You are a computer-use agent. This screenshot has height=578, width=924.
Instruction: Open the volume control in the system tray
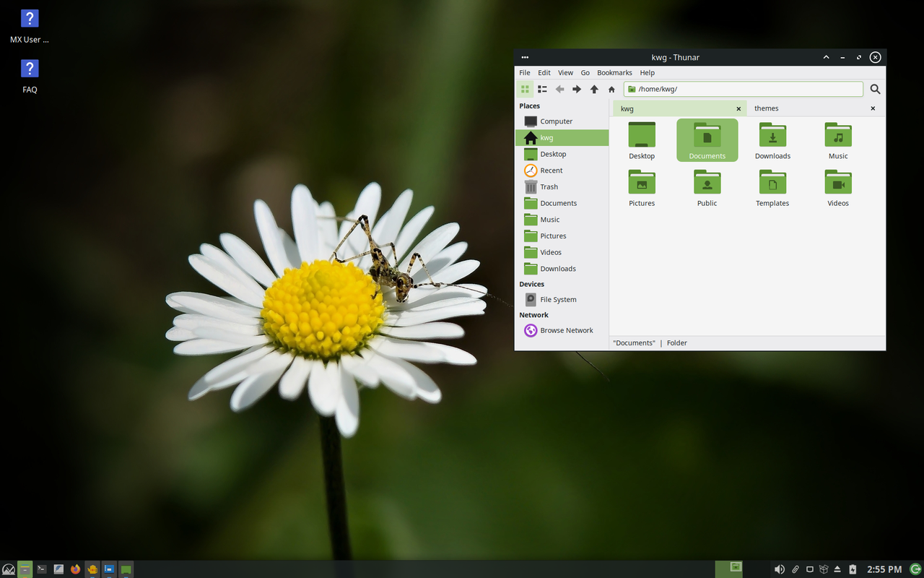[779, 569]
